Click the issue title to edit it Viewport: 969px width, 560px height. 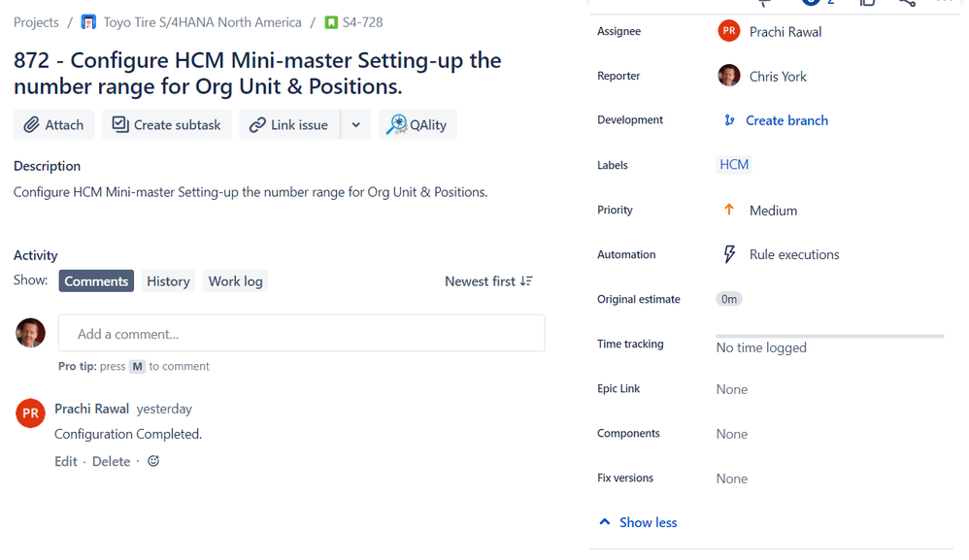tap(257, 73)
